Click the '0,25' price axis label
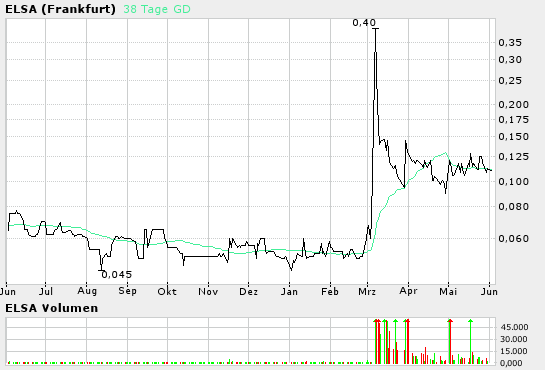The image size is (545, 370). pyautogui.click(x=510, y=81)
